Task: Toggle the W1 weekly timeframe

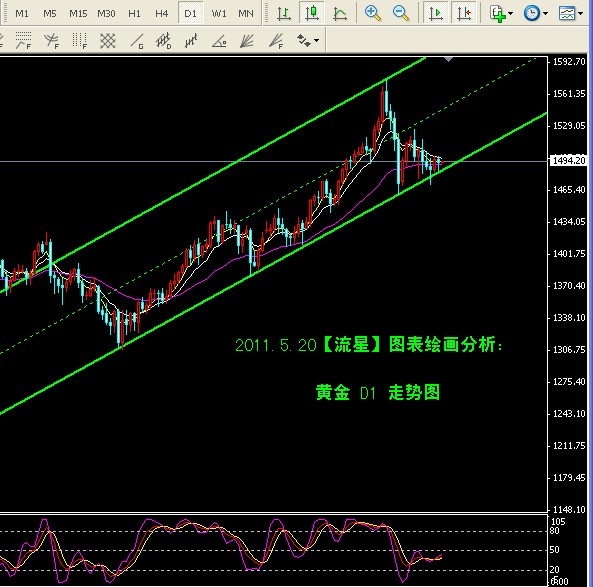Action: pos(219,14)
